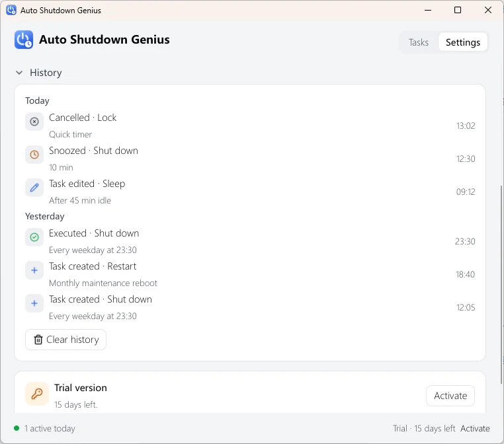
Task: Click 'After 45 min idle' detail
Action: tap(80, 201)
